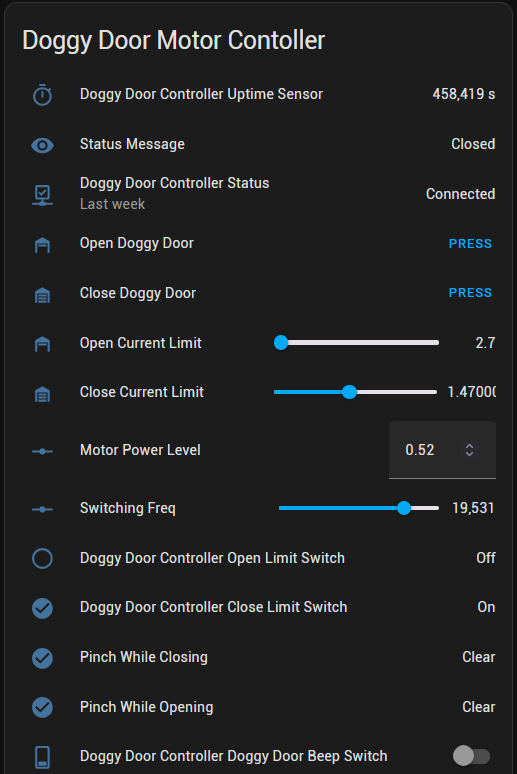Click the stopwatch icon for Uptime Sensor
The image size is (517, 774).
coord(42,95)
